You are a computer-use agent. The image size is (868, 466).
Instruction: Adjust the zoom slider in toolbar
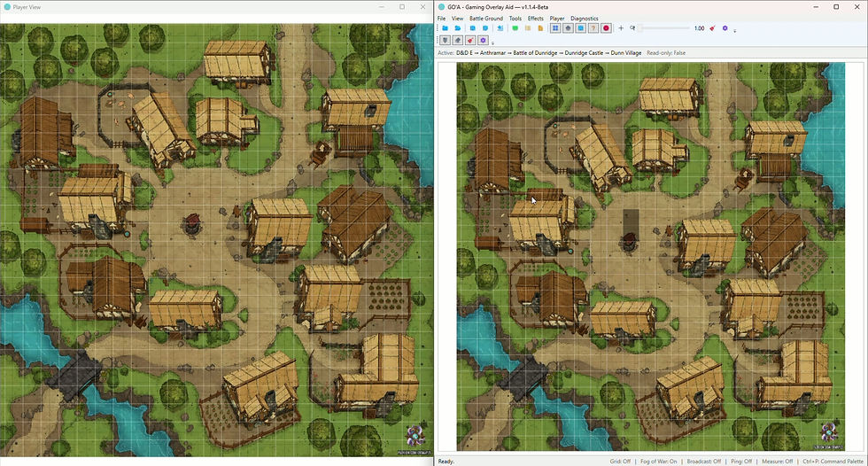click(663, 28)
